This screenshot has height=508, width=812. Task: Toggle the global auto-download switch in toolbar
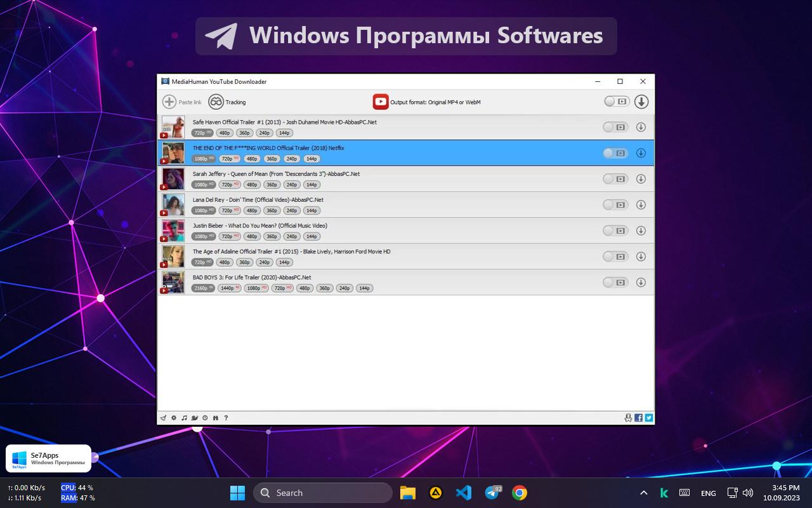coord(616,101)
